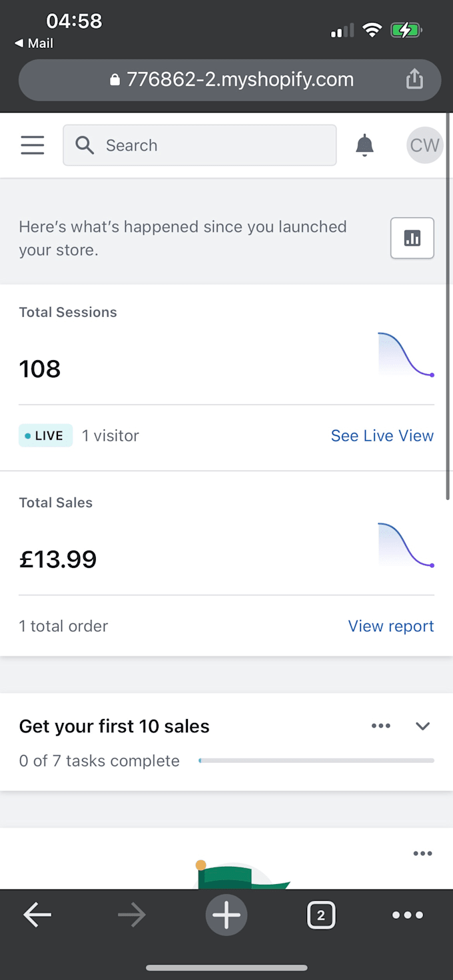Open notifications via the bell icon
Image resolution: width=453 pixels, height=980 pixels.
click(364, 144)
